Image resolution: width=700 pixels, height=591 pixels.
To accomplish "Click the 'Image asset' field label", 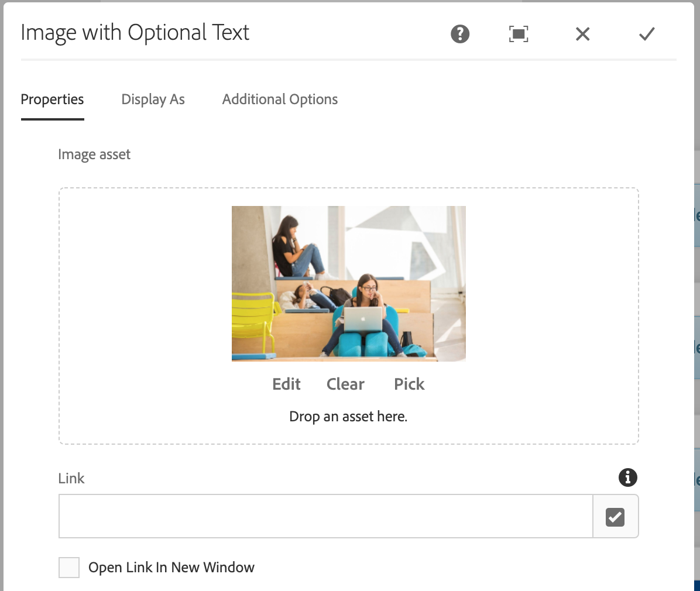I will 94,154.
